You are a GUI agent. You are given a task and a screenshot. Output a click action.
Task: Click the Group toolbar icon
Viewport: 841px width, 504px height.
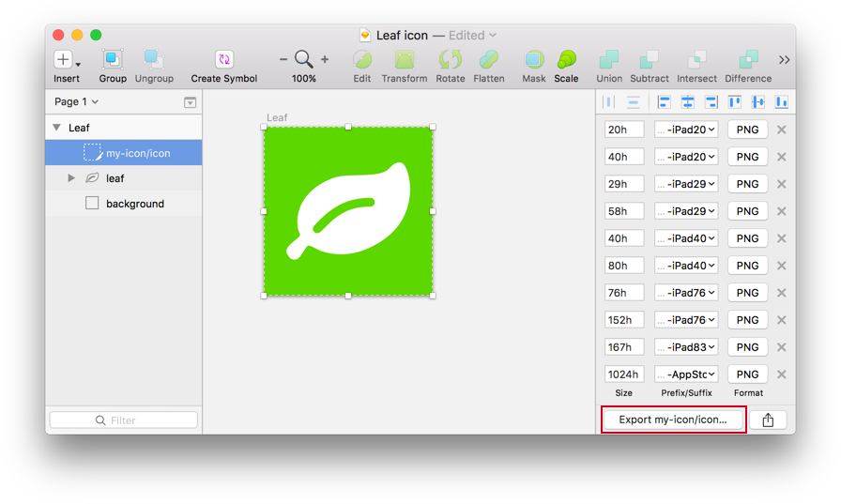click(x=112, y=59)
